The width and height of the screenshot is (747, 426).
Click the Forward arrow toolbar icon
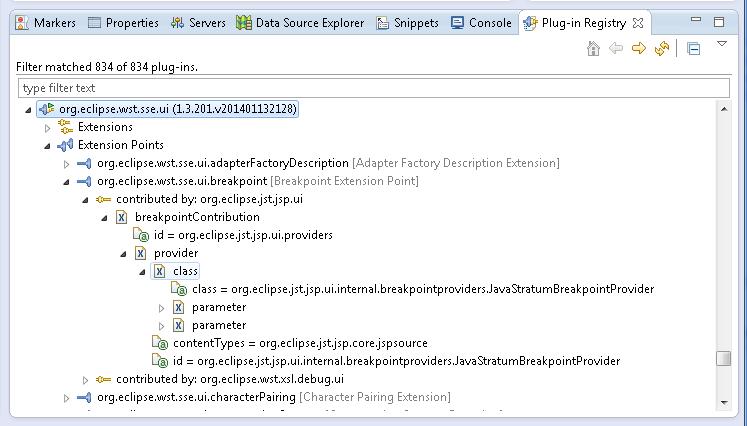(x=639, y=48)
